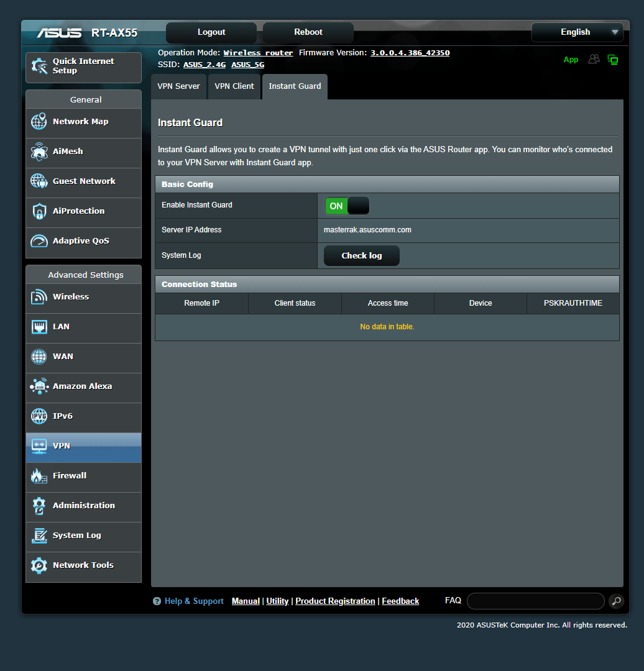Open the Firewall flame icon
Screen dimensions: 644x671
pyautogui.click(x=39, y=476)
